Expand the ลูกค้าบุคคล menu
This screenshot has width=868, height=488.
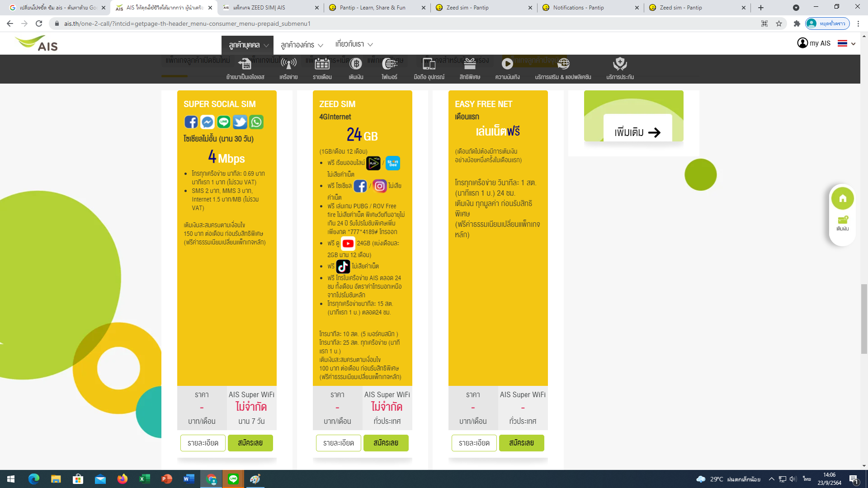[x=248, y=45]
